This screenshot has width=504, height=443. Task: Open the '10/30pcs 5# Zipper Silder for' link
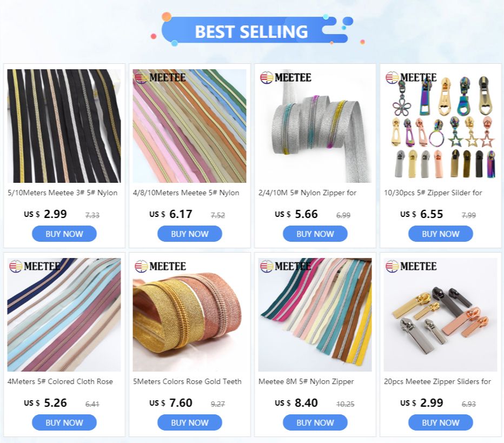point(433,193)
